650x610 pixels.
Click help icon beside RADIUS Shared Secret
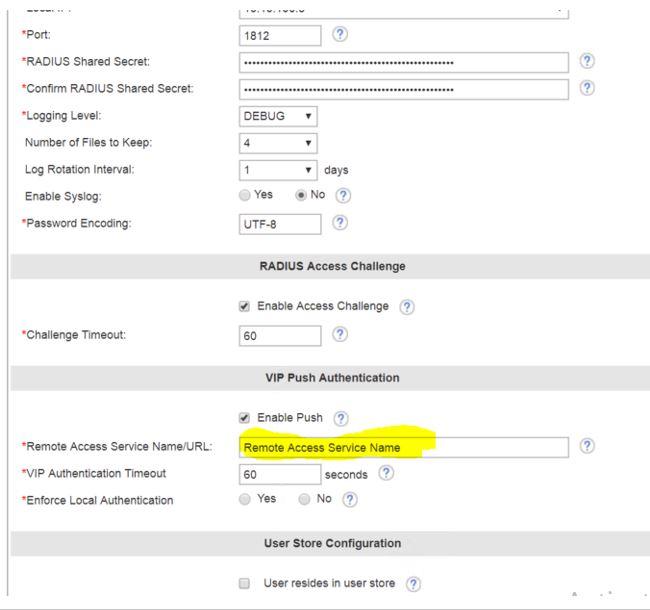click(x=588, y=62)
